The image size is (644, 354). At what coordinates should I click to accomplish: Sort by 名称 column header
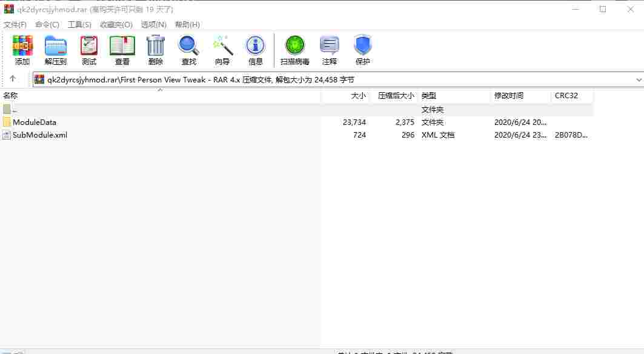(160, 96)
